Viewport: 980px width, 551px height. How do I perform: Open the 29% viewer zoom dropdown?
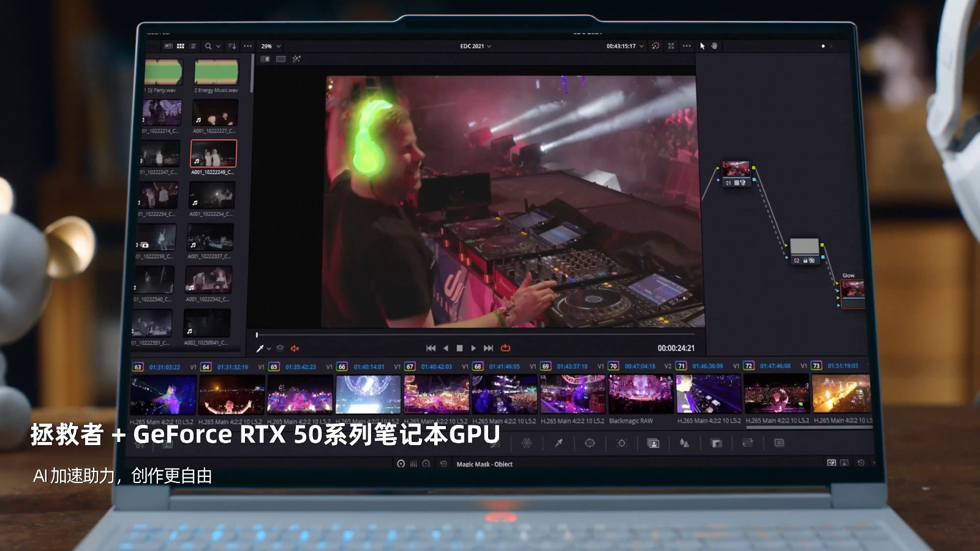click(x=271, y=46)
